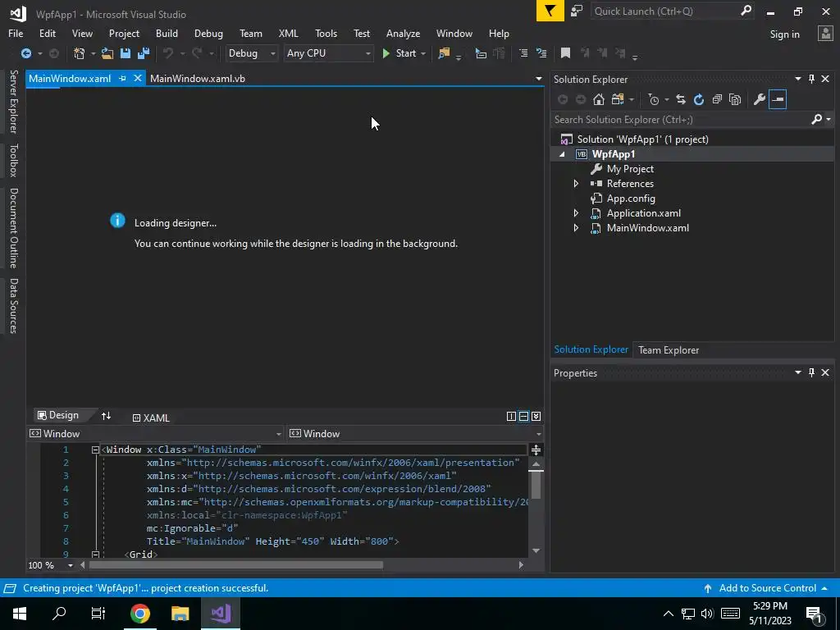Viewport: 840px width, 630px height.
Task: Click the Pending Changes Filter clock icon
Action: 654,99
